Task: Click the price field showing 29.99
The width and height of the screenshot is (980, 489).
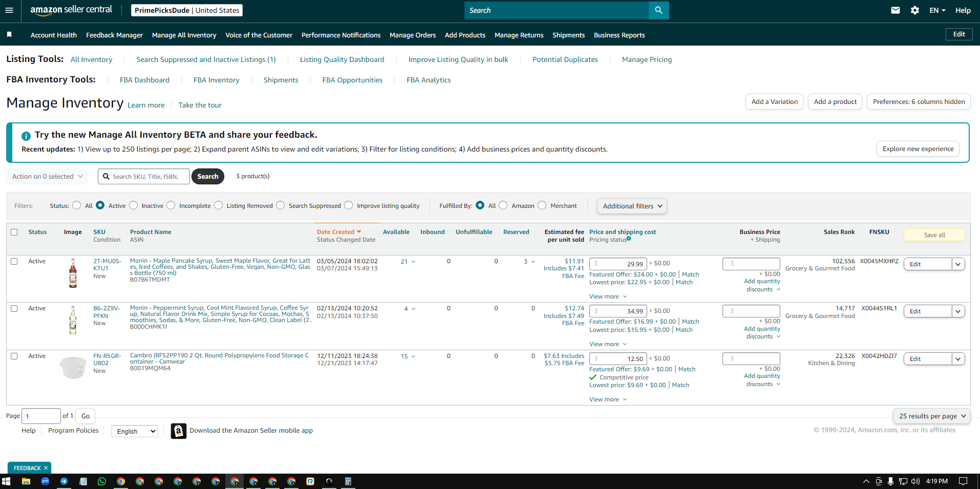Action: (x=618, y=264)
